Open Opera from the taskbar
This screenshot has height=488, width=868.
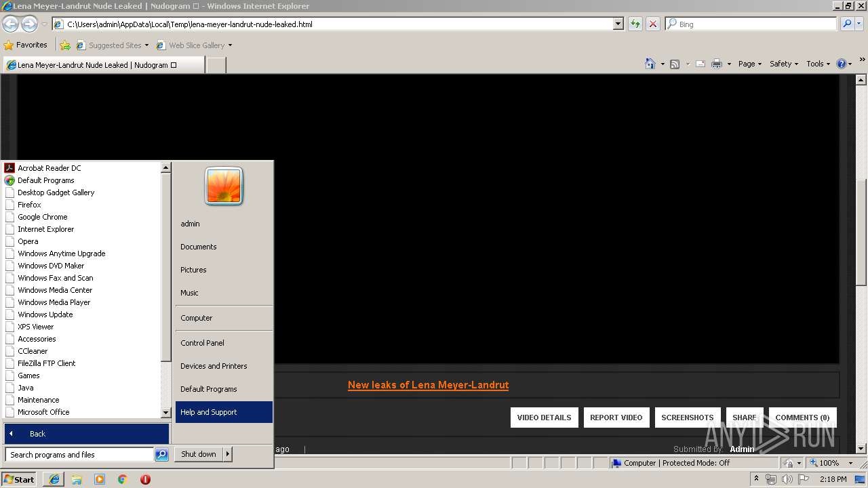145,479
